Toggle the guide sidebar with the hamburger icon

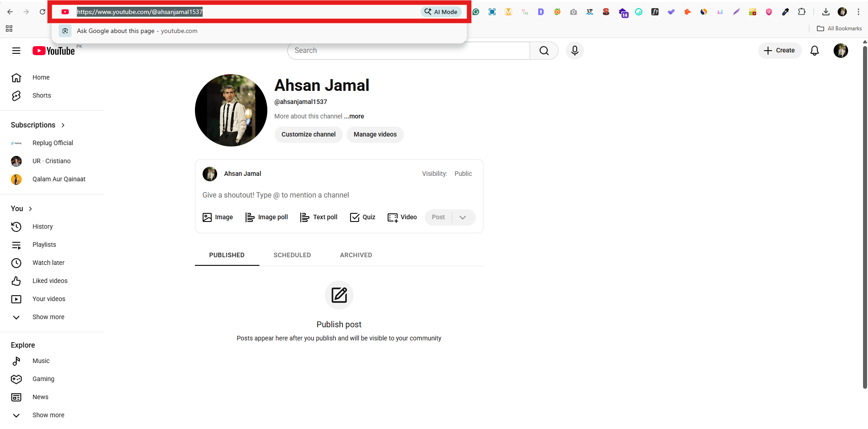16,51
